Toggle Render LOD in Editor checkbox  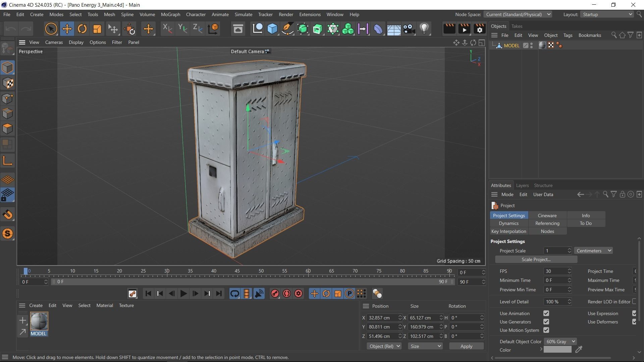(x=634, y=302)
